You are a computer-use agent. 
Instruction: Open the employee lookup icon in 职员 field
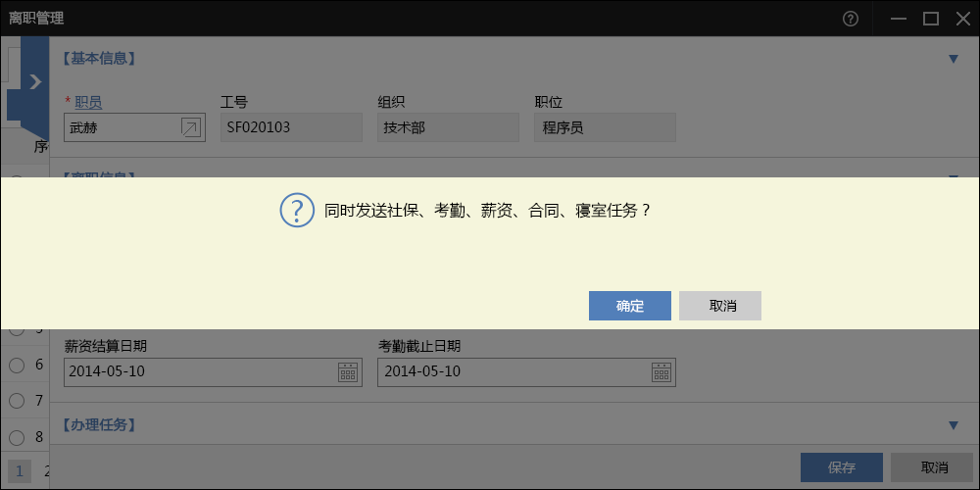tap(190, 127)
